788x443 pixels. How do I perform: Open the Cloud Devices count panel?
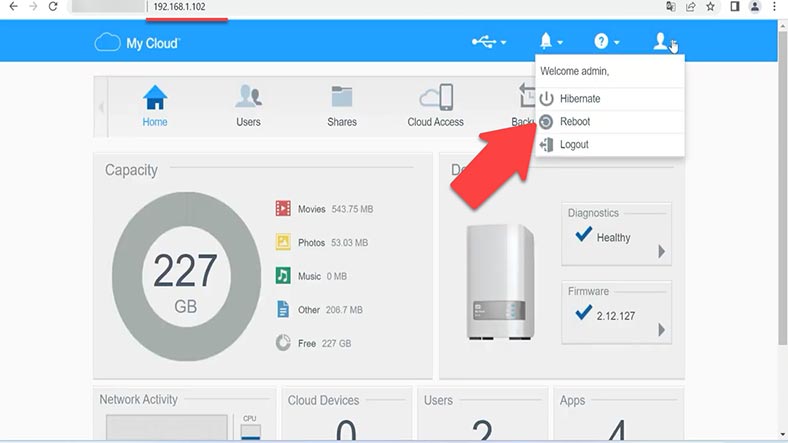[x=347, y=414]
